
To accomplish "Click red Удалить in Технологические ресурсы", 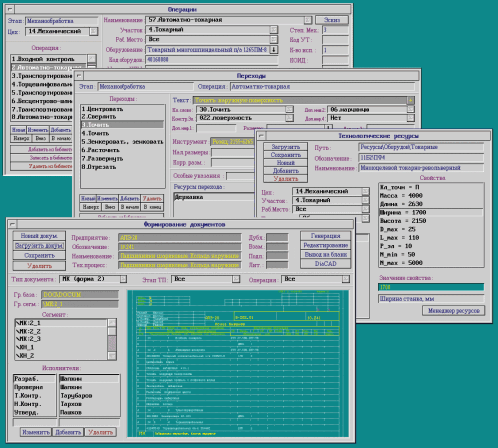I will (x=286, y=179).
